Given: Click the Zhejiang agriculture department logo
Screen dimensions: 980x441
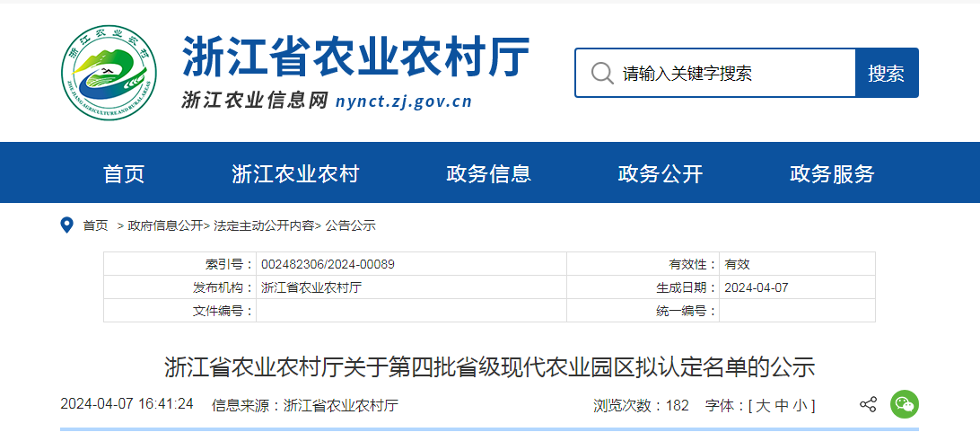Looking at the screenshot, I should click(109, 72).
